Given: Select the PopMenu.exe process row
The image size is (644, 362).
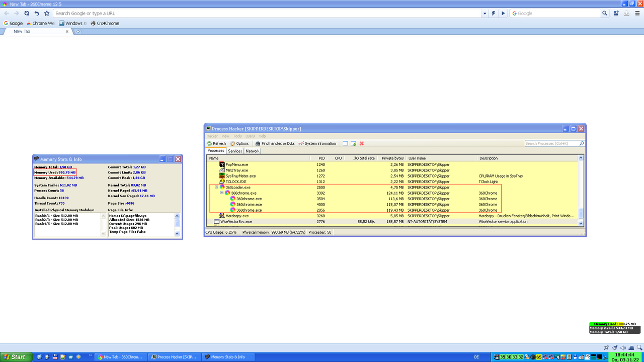Looking at the screenshot, I should [x=392, y=164].
